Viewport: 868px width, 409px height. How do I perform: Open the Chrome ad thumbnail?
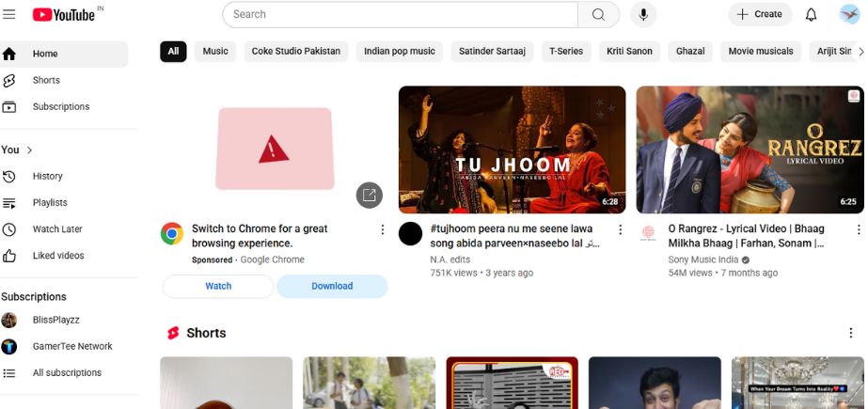pos(275,149)
